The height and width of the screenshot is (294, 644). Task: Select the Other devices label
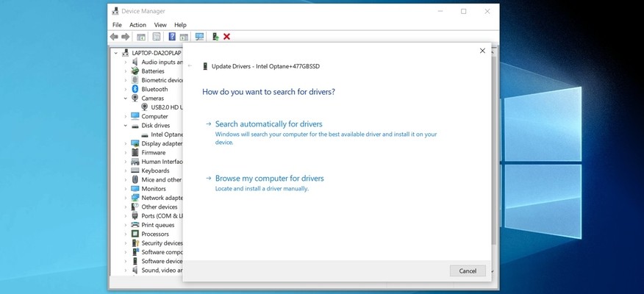click(x=160, y=207)
